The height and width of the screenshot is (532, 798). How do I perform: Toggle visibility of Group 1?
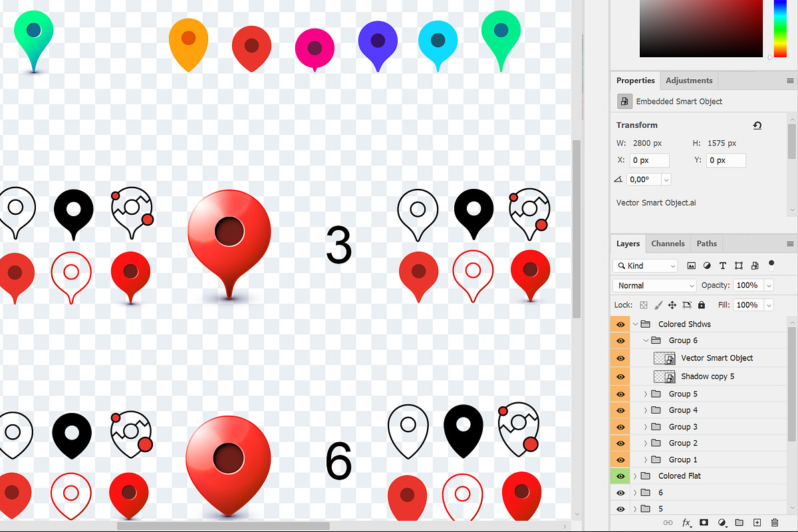(x=620, y=460)
